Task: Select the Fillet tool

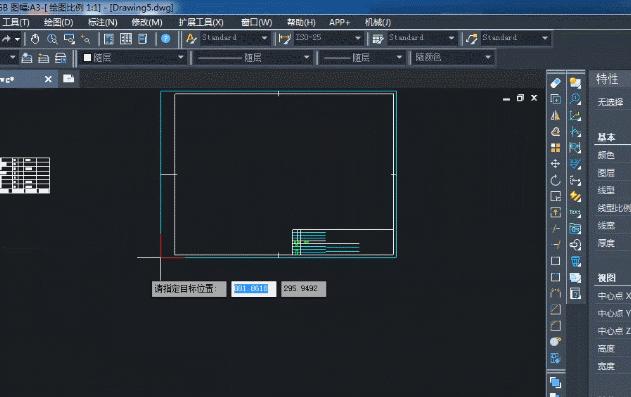Action: [555, 325]
